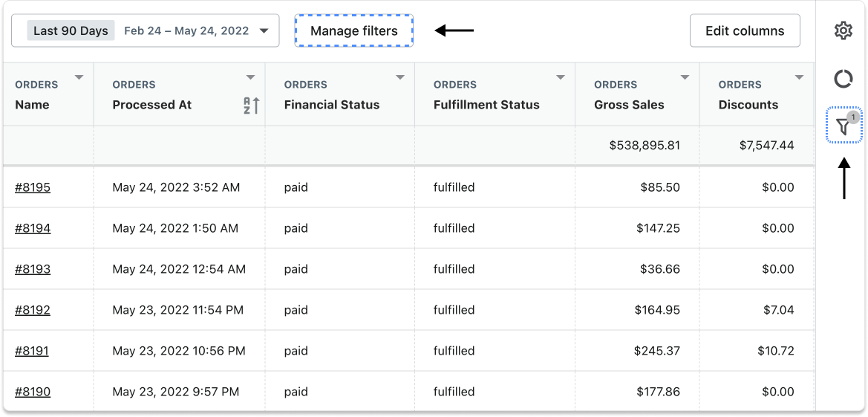This screenshot has height=417, width=868.
Task: Open order #8193 link
Action: [x=33, y=269]
